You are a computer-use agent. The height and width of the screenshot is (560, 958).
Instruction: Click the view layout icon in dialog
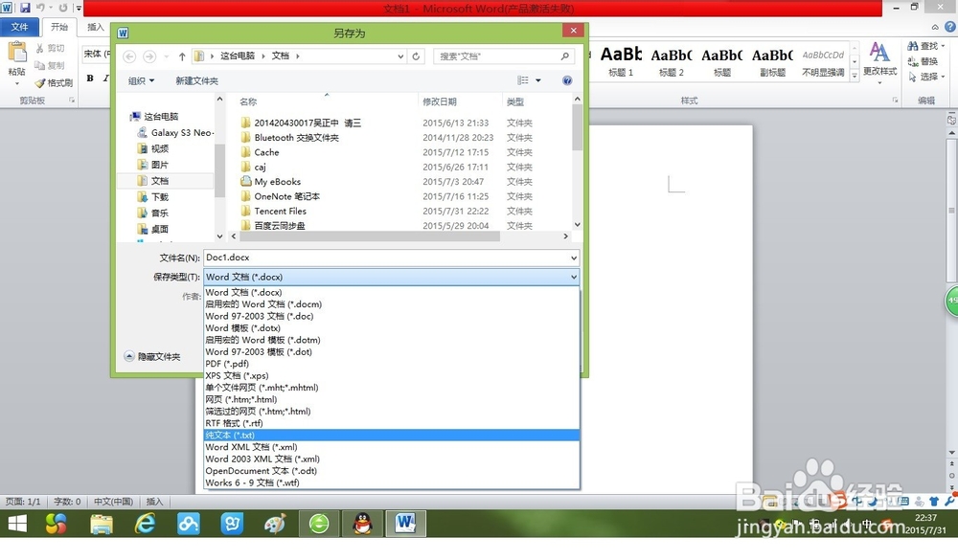[523, 80]
